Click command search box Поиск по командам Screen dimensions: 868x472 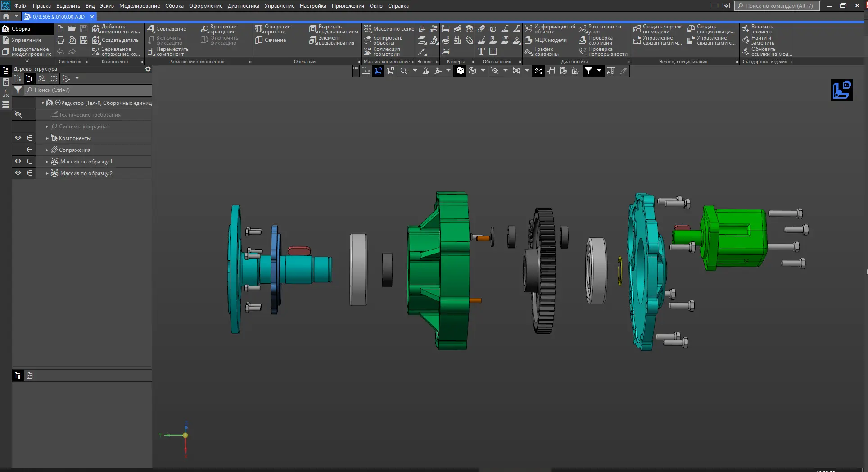(x=777, y=6)
